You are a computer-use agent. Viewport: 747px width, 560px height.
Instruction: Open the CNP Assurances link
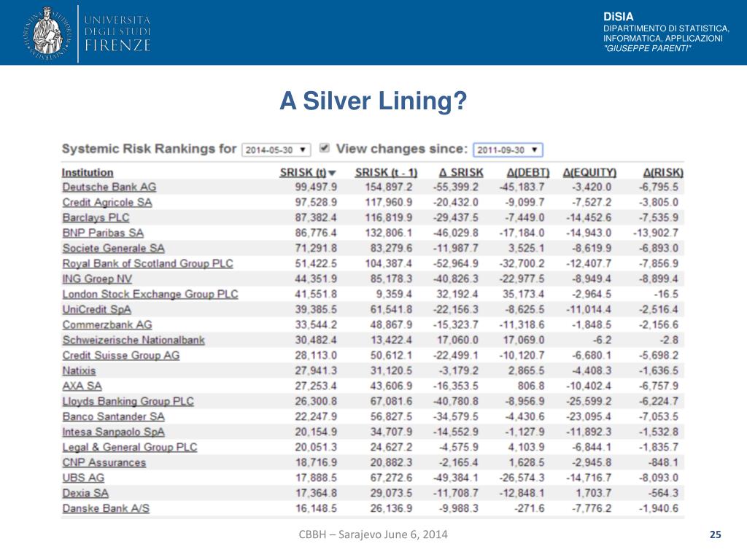click(104, 462)
